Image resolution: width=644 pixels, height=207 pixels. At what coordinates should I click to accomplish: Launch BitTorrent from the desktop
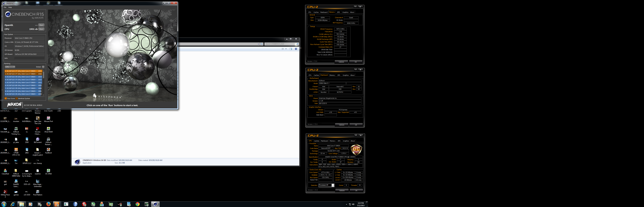coord(38,140)
